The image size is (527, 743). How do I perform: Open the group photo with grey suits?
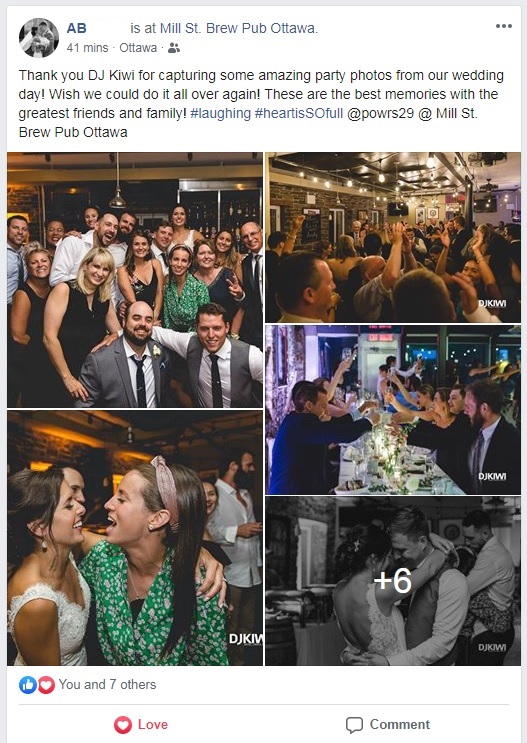tap(135, 280)
